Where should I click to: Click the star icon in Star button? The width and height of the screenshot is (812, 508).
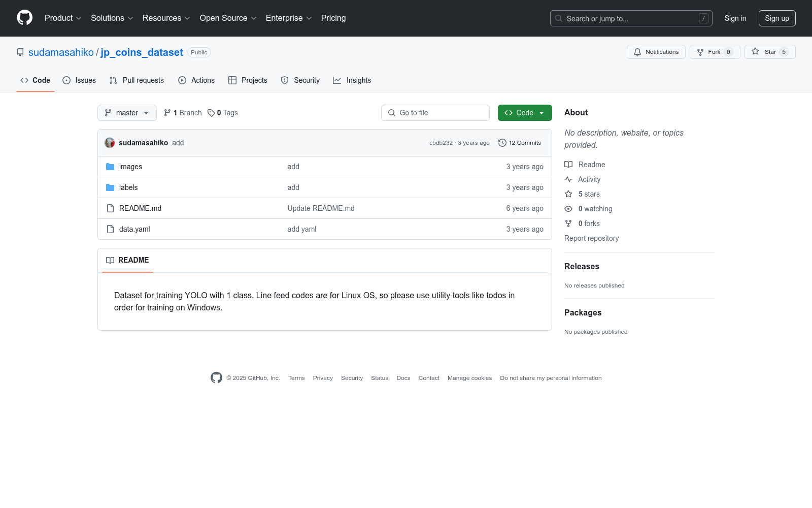755,52
